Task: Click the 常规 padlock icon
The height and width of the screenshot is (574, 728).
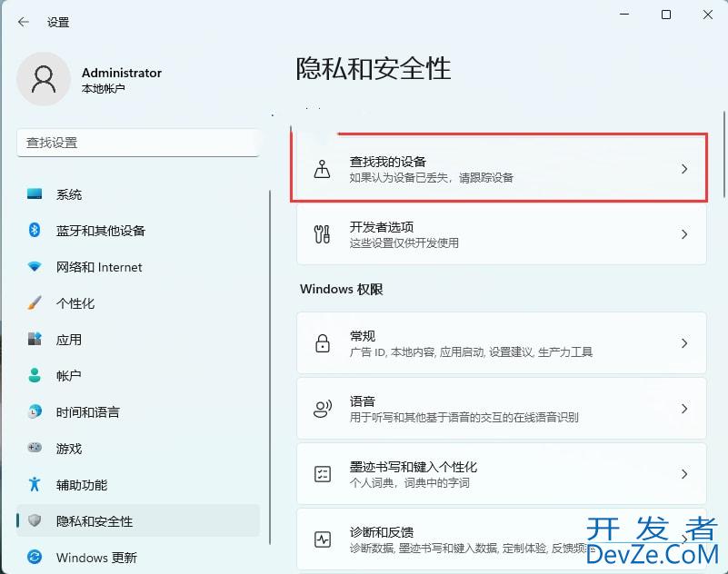Action: [323, 343]
